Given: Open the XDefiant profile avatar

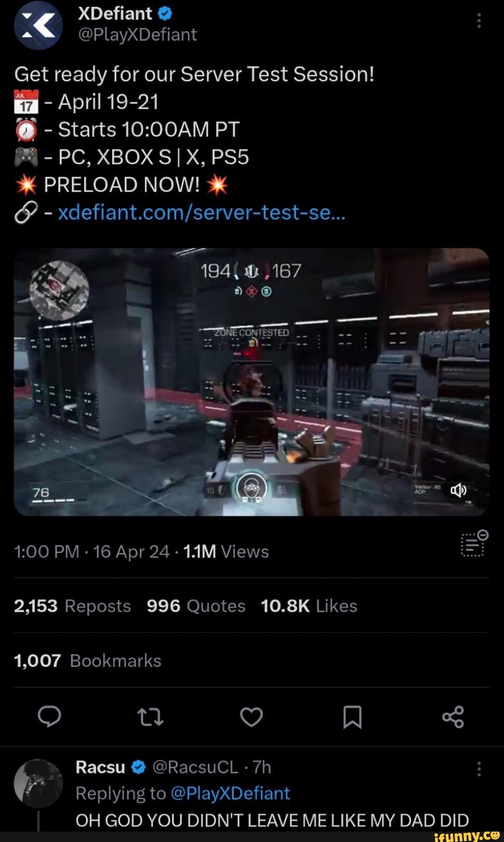Looking at the screenshot, I should point(38,25).
